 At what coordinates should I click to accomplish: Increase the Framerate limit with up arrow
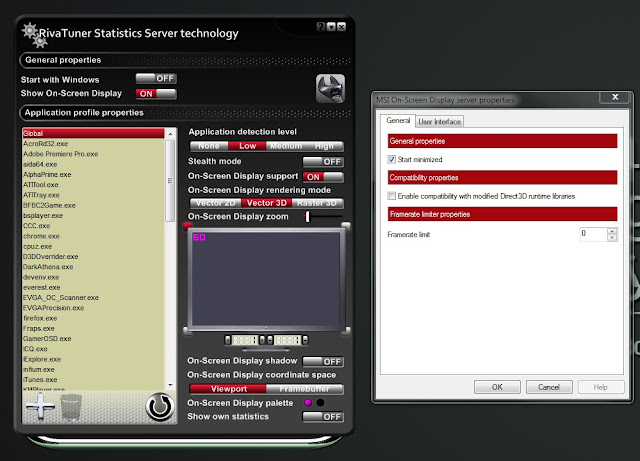tap(612, 231)
